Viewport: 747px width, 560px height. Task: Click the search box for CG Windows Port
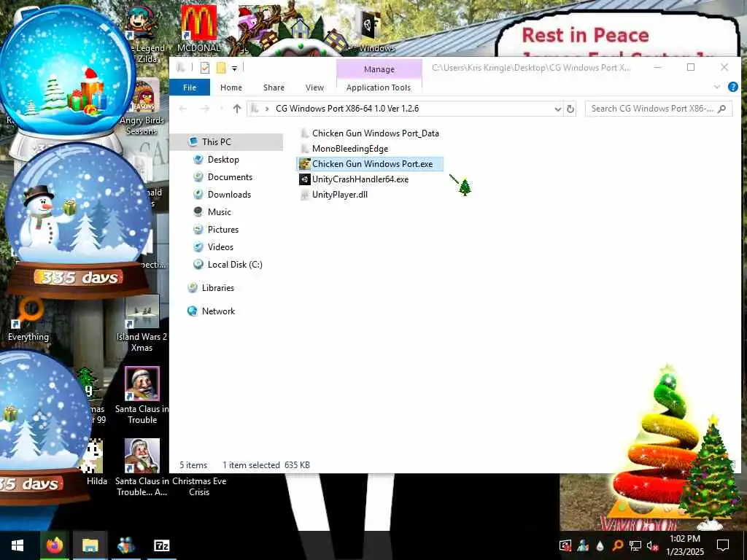coord(659,109)
